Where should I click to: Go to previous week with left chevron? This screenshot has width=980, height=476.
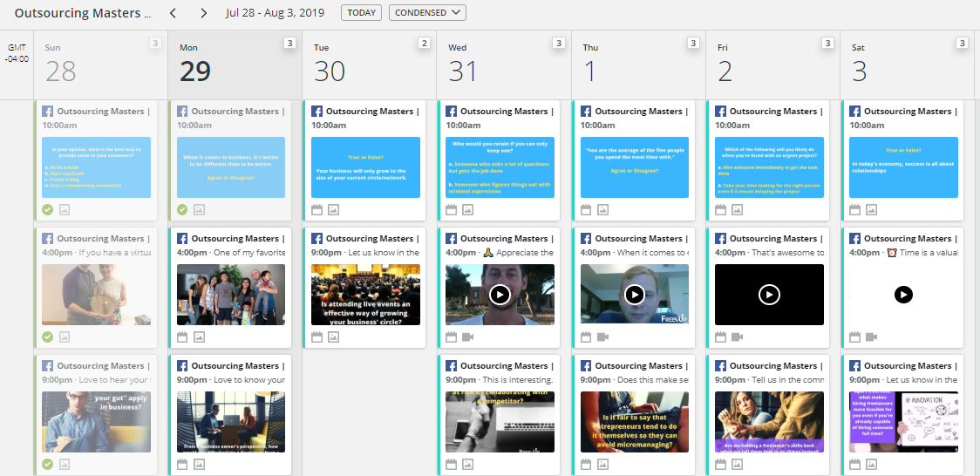pos(174,12)
